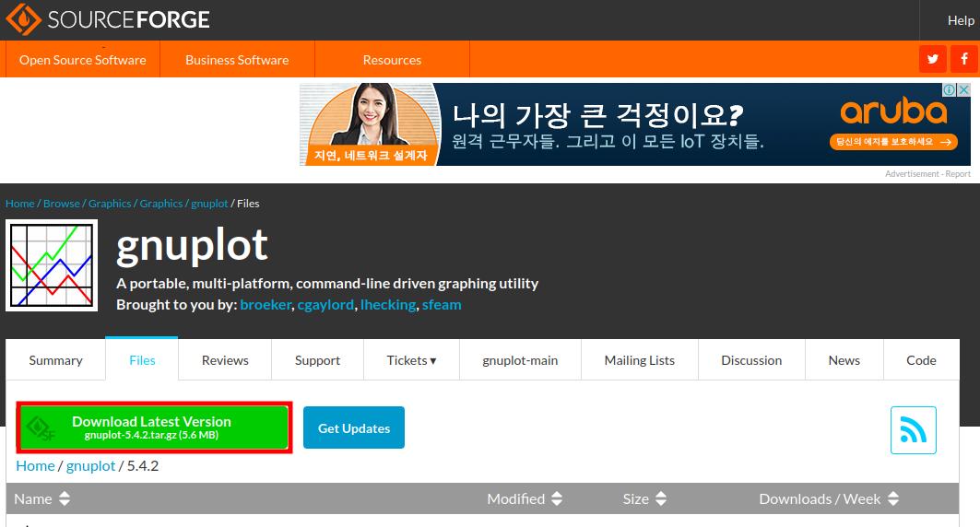This screenshot has width=980, height=527.
Task: Select the Files tab
Action: (x=142, y=360)
